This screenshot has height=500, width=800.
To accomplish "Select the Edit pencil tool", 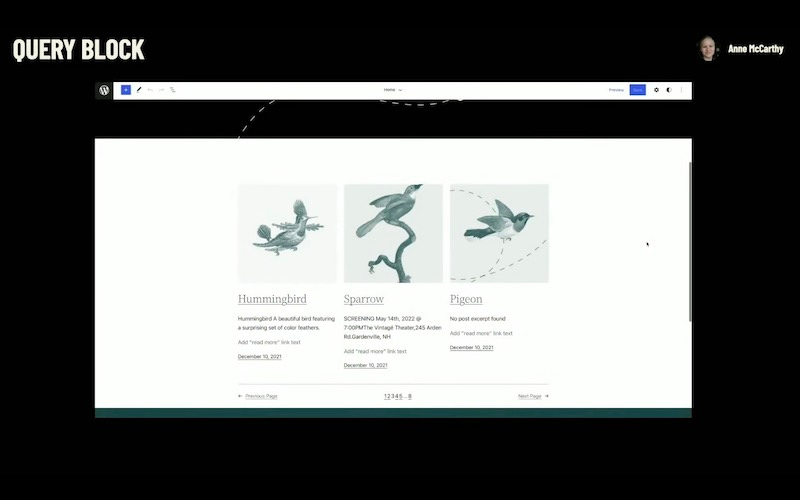I will (x=139, y=90).
